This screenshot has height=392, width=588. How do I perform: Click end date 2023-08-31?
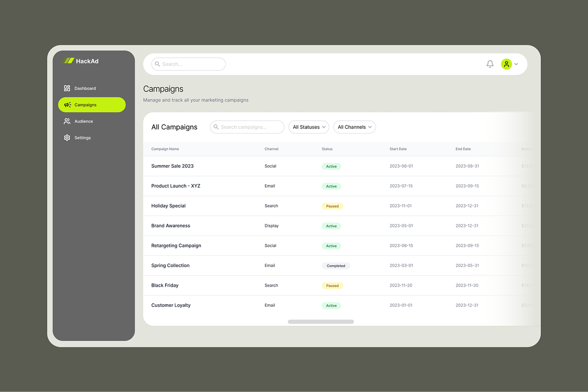coord(467,166)
